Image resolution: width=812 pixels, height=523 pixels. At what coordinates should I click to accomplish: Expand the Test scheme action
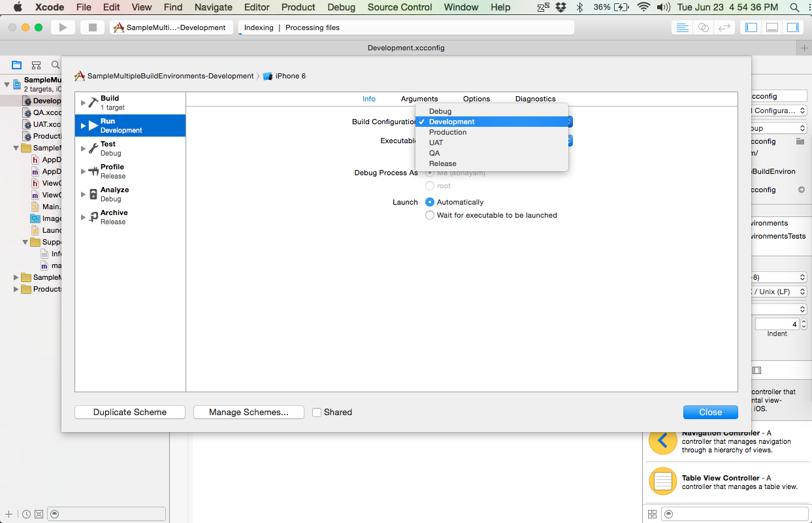pyautogui.click(x=83, y=148)
